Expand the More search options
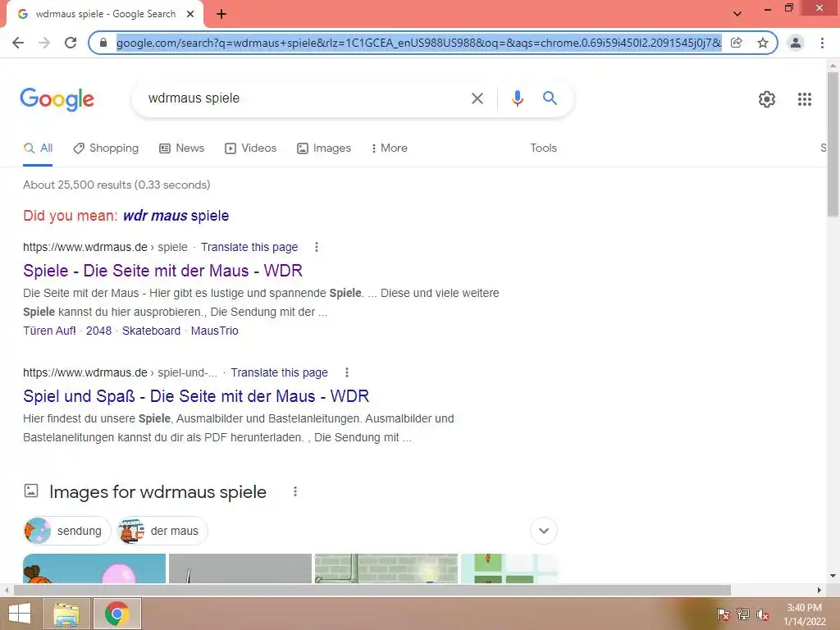840x630 pixels. pos(390,148)
